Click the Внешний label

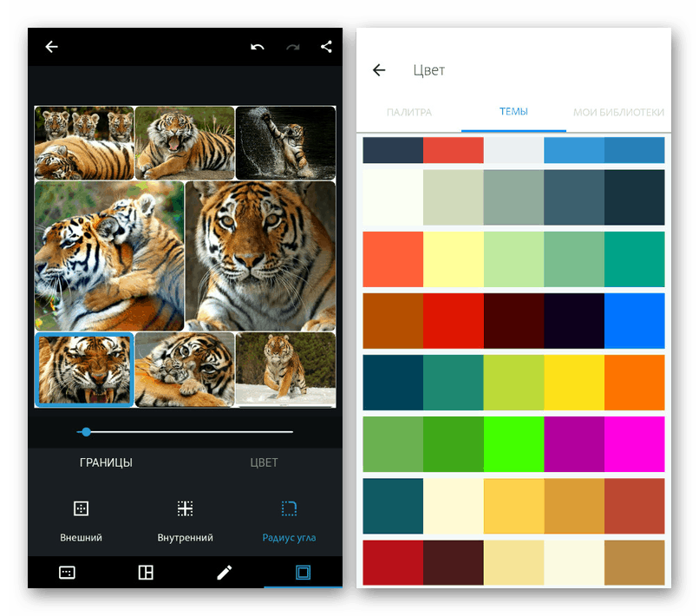point(81,538)
